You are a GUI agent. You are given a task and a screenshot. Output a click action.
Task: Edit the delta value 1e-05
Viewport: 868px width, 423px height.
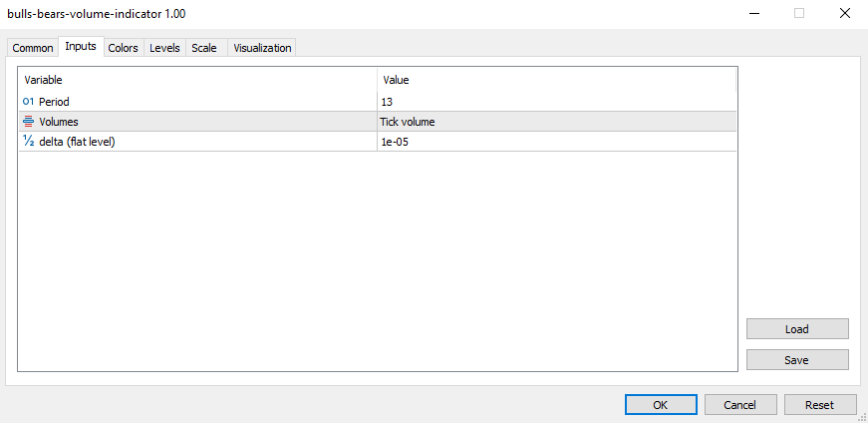click(x=556, y=142)
